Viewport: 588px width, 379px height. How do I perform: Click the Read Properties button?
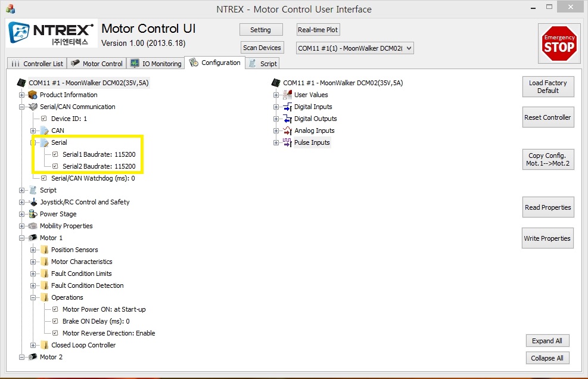(548, 207)
